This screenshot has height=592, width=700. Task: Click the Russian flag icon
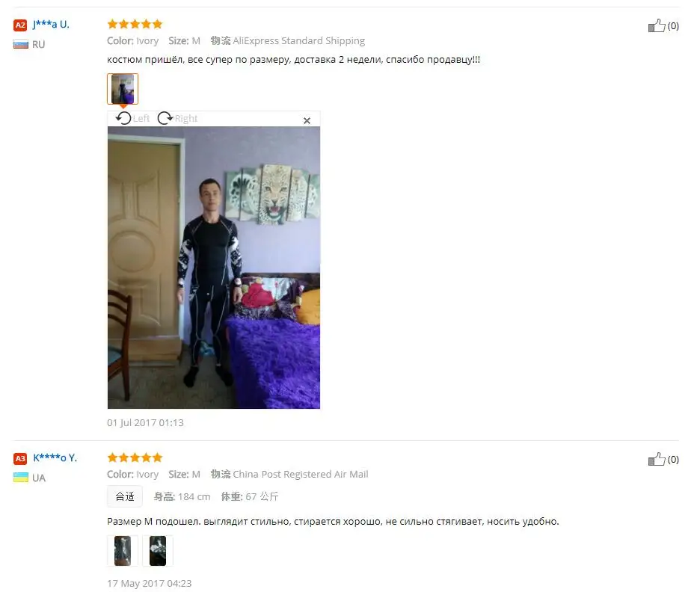(x=20, y=44)
